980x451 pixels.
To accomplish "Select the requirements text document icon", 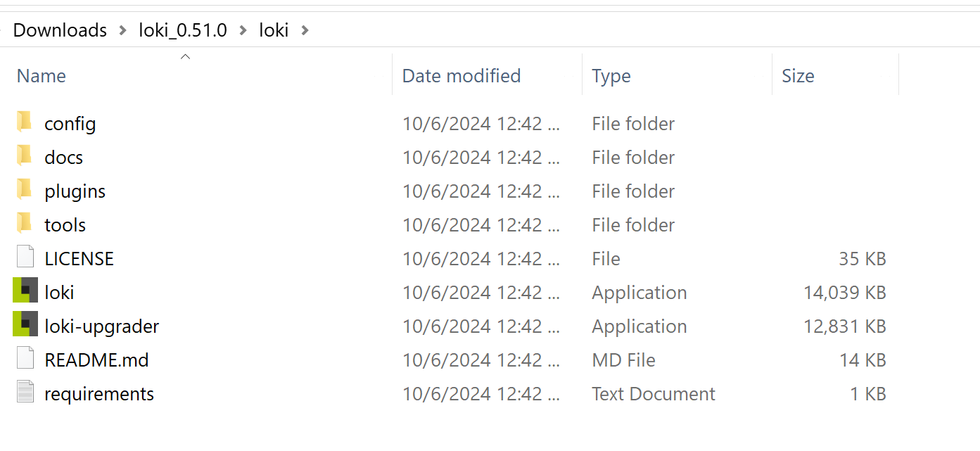I will point(25,393).
